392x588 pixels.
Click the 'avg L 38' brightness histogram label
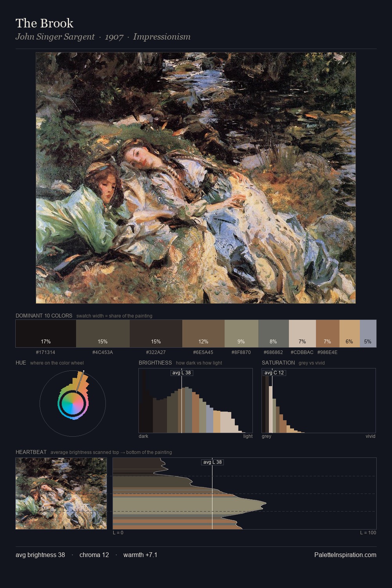pyautogui.click(x=181, y=373)
